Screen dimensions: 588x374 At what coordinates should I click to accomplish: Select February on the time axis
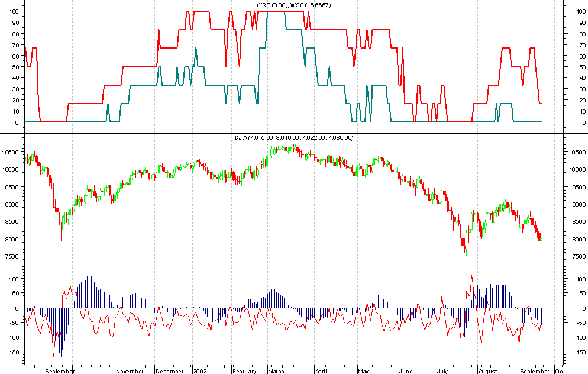[244, 371]
